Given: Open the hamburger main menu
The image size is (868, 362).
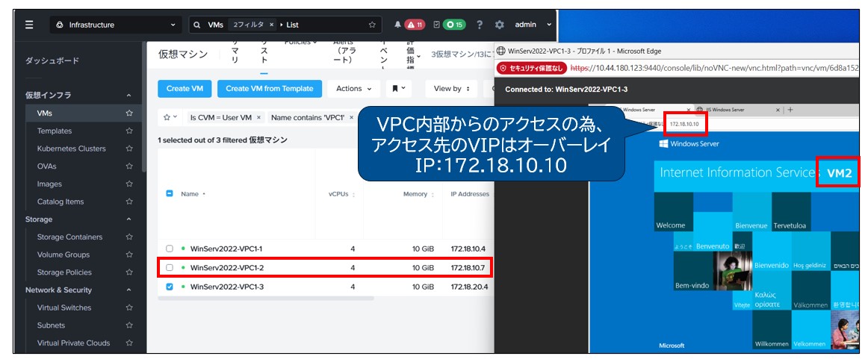Looking at the screenshot, I should point(29,25).
